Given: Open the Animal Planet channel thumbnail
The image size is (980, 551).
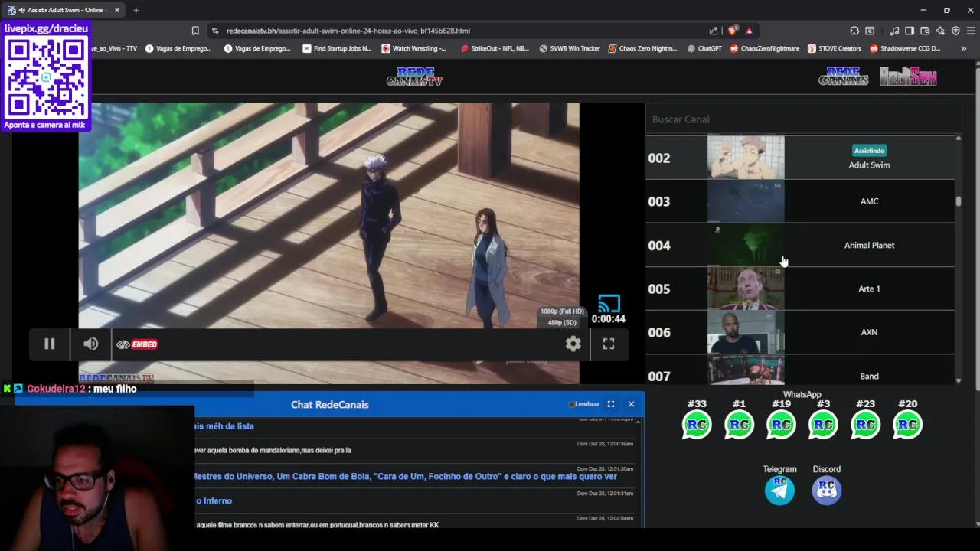Looking at the screenshot, I should click(x=746, y=245).
